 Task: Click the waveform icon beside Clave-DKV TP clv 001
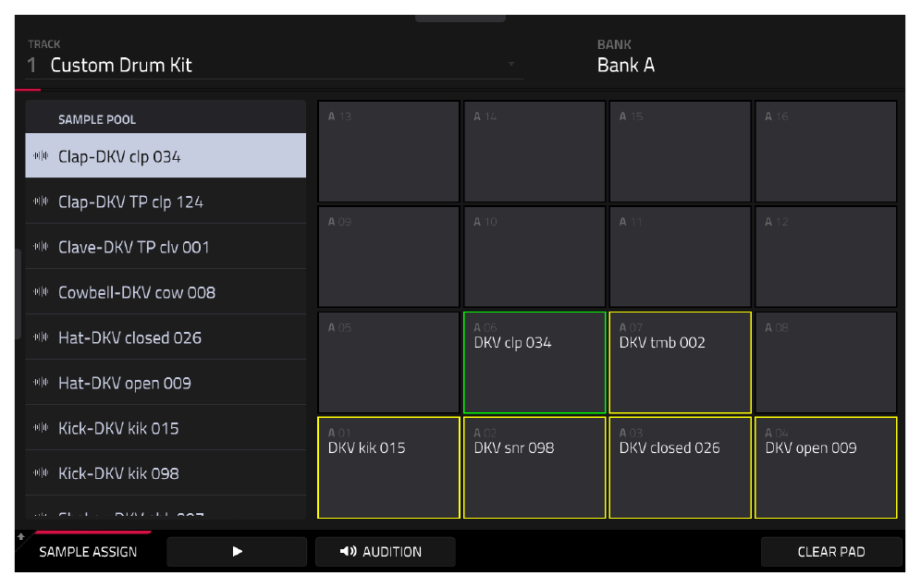point(41,247)
